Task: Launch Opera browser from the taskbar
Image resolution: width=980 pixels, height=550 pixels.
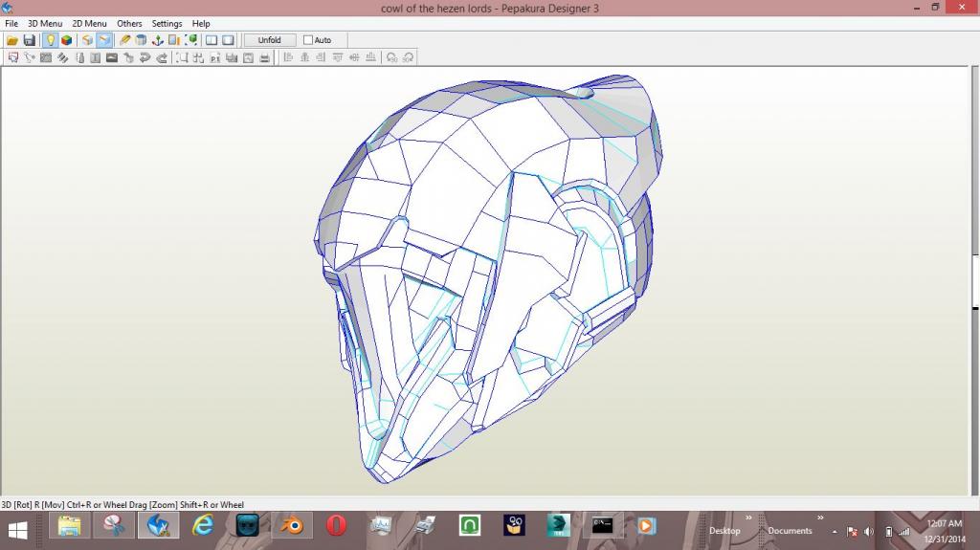Action: (336, 526)
